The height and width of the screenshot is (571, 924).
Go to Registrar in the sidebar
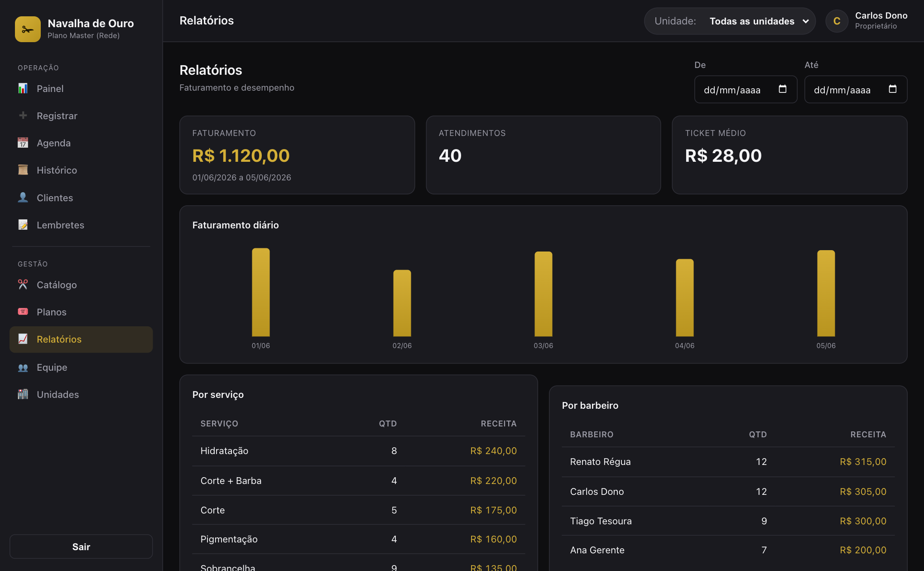click(x=81, y=116)
